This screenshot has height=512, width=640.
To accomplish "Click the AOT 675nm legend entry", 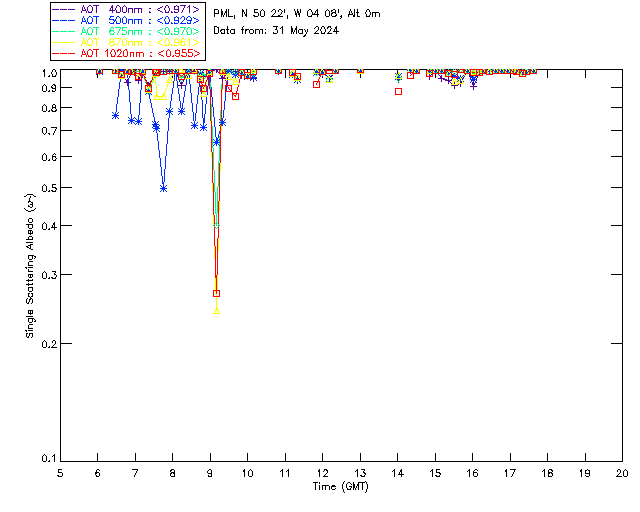I will pos(127,31).
